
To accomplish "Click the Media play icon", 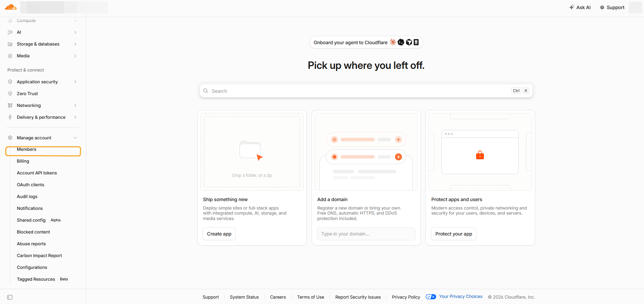I will click(x=10, y=56).
